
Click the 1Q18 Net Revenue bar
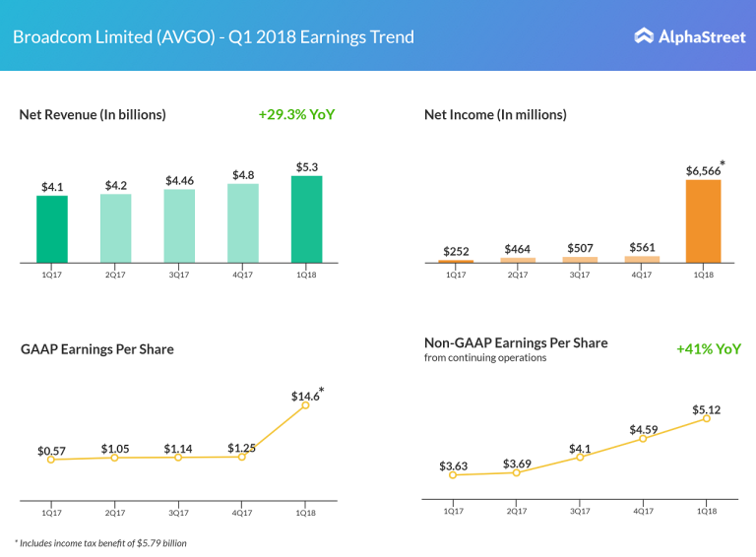point(306,218)
